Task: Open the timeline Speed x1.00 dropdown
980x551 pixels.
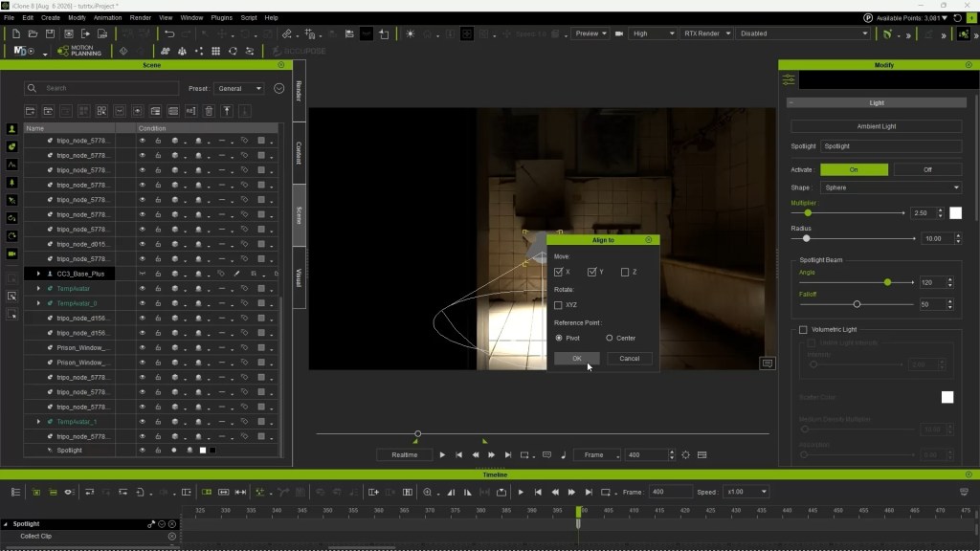Action: coord(746,493)
